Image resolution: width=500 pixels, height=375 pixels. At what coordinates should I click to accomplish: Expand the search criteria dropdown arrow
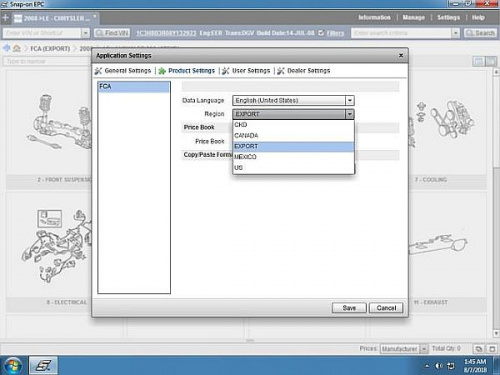[456, 33]
